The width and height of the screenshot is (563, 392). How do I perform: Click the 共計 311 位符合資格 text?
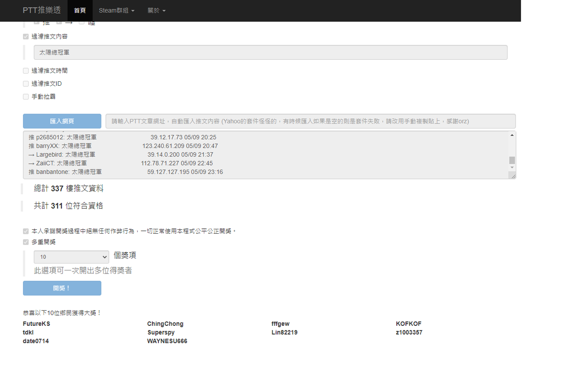(x=68, y=206)
